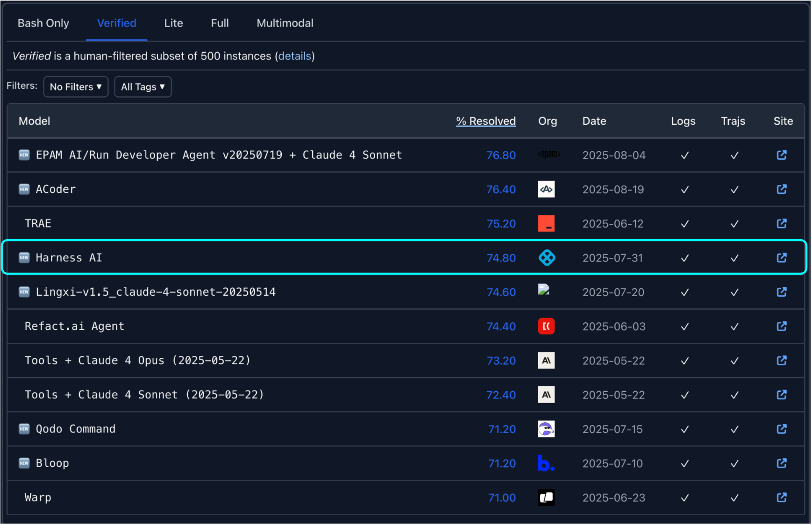This screenshot has width=812, height=525.
Task: Click the NEW badge beside Qodo Command
Action: pyautogui.click(x=24, y=429)
